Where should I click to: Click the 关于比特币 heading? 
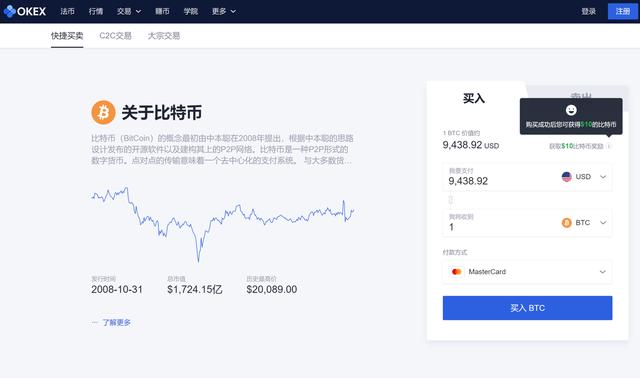point(162,113)
